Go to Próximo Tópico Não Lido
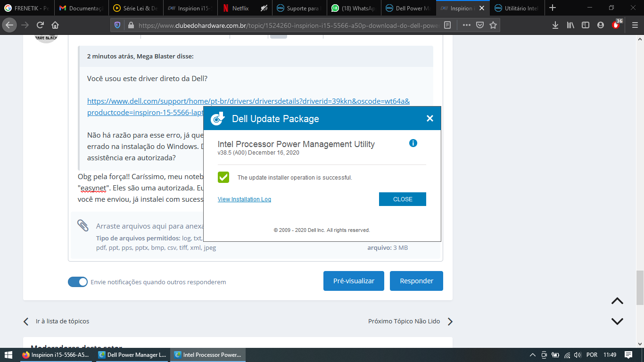This screenshot has width=644, height=362. (410, 321)
